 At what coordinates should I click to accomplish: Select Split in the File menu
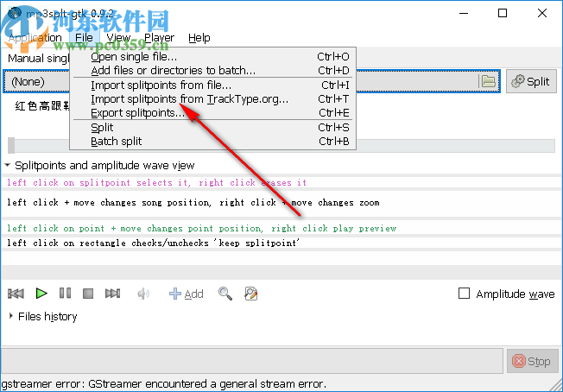click(212, 128)
